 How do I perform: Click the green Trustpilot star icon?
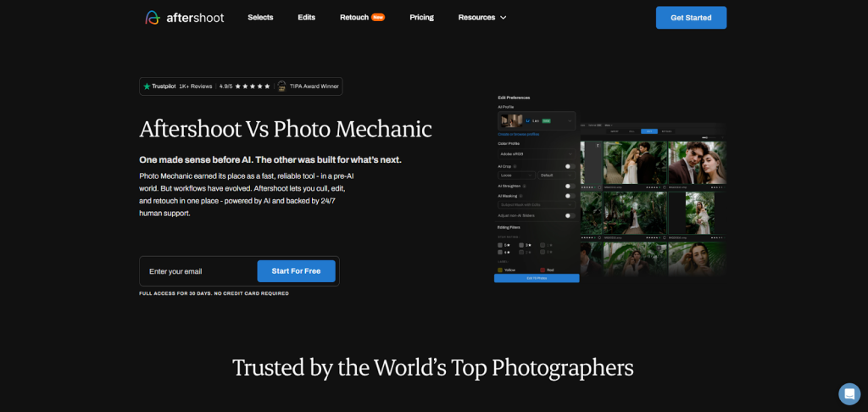pos(147,86)
